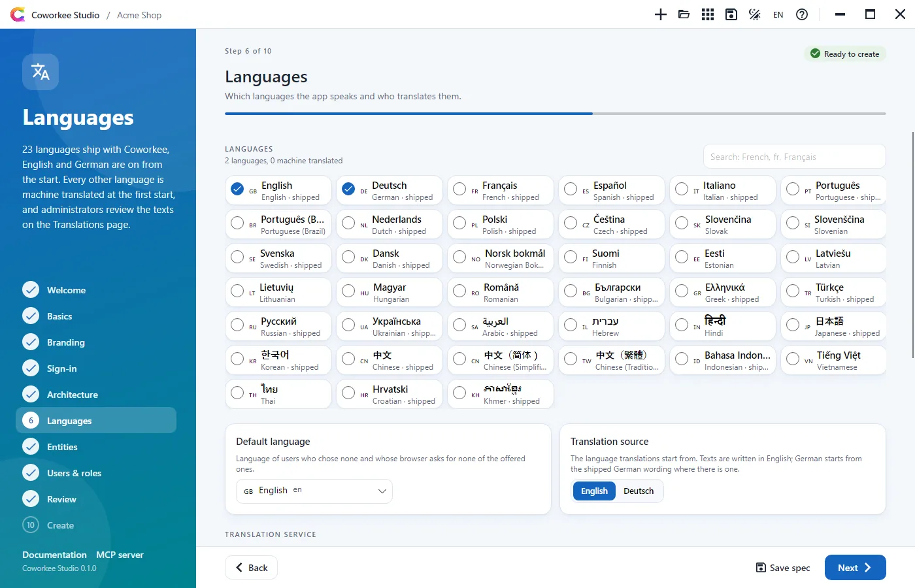Open the Español language tile
This screenshot has width=915, height=588.
[x=612, y=190]
